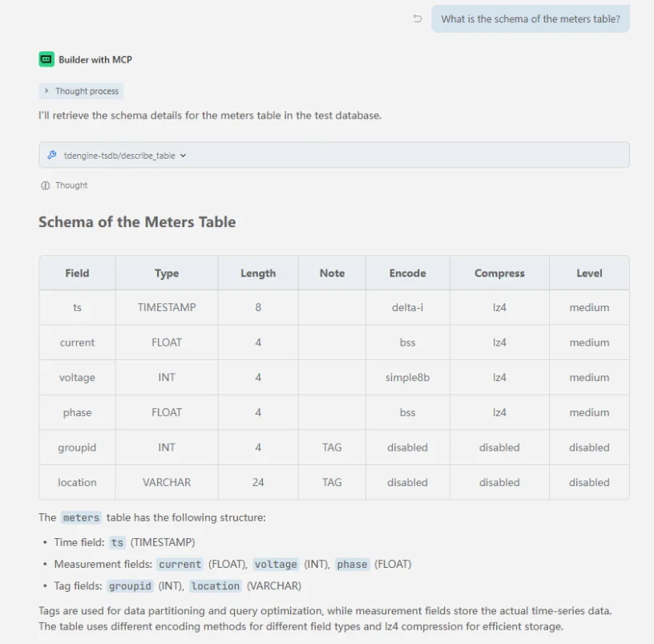Click the Builder with MCP agent name
The image size is (654, 644).
[x=95, y=59]
